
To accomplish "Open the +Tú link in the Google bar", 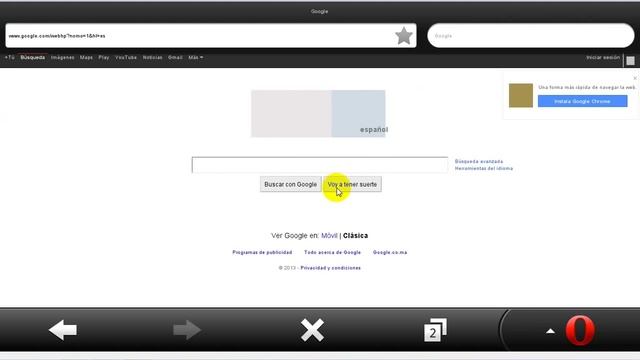I will [x=9, y=58].
